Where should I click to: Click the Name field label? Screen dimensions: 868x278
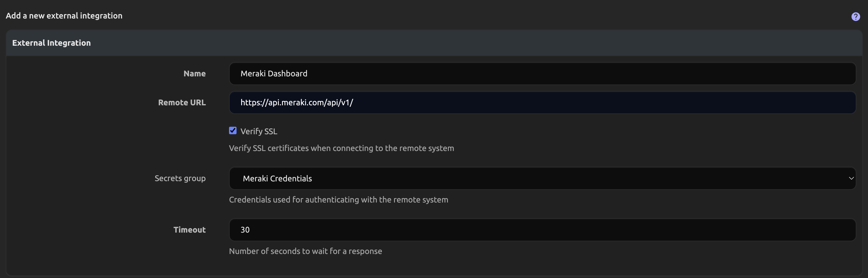pyautogui.click(x=195, y=73)
